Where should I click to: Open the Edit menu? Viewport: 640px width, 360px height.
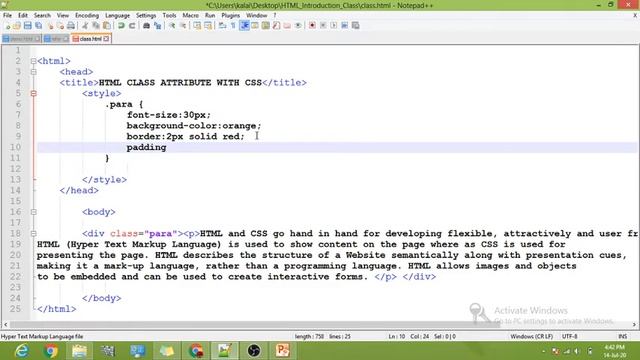[22, 15]
